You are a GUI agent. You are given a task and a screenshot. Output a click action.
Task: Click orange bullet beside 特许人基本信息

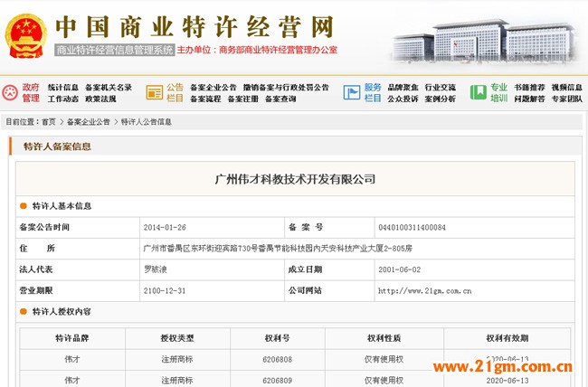24,206
